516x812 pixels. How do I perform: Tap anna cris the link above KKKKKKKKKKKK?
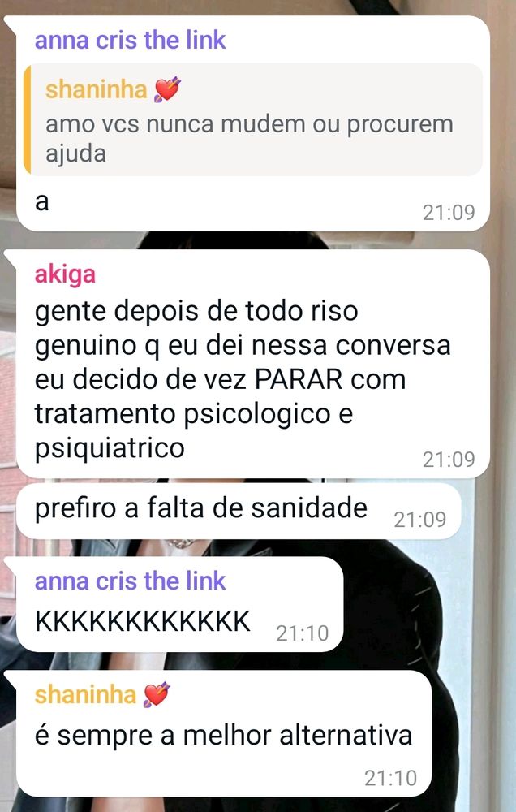pos(130,581)
